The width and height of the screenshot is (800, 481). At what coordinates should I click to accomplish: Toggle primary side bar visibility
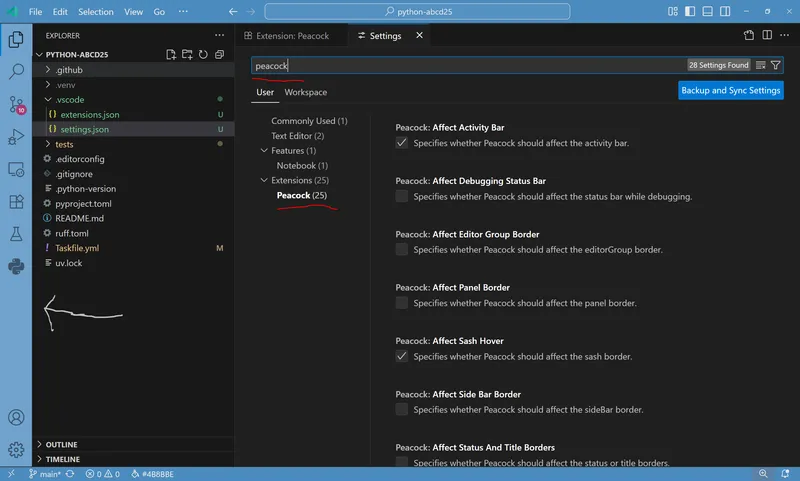point(690,11)
